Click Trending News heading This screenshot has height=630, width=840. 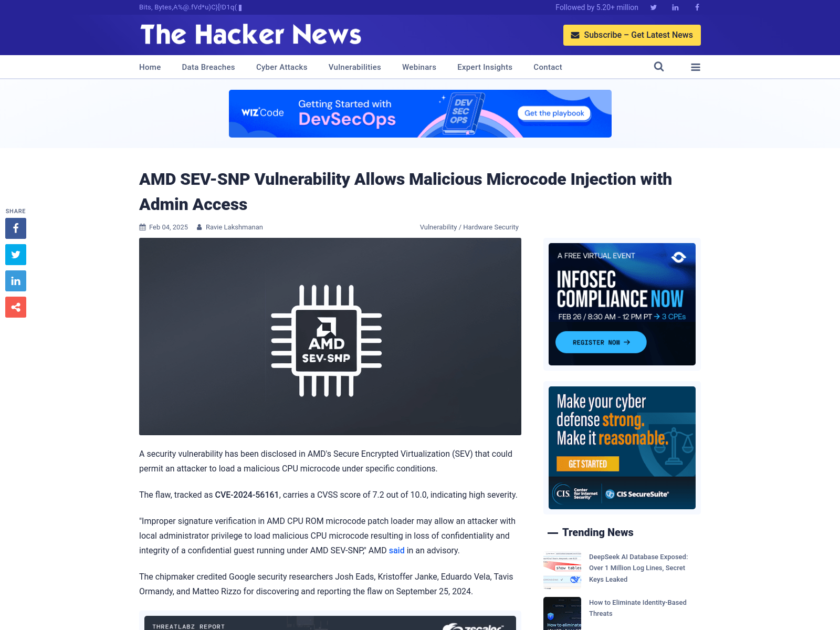[597, 532]
